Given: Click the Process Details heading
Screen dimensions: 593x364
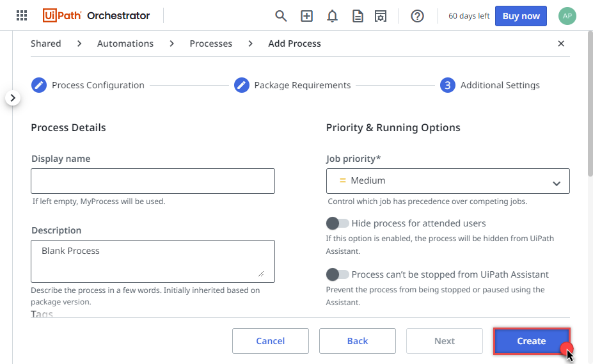Looking at the screenshot, I should (x=68, y=127).
